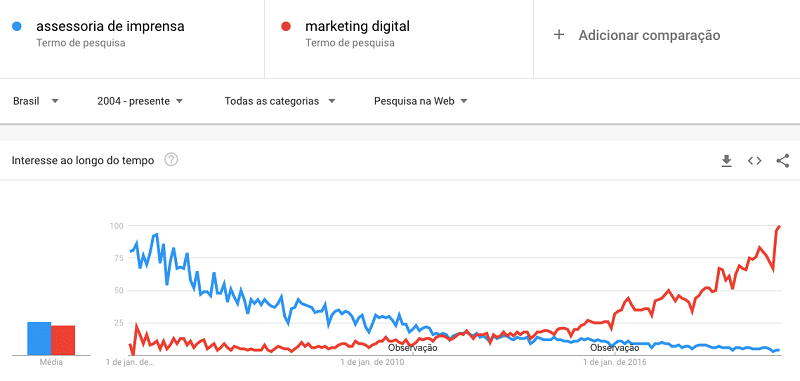Download the interest over time data

tap(726, 161)
